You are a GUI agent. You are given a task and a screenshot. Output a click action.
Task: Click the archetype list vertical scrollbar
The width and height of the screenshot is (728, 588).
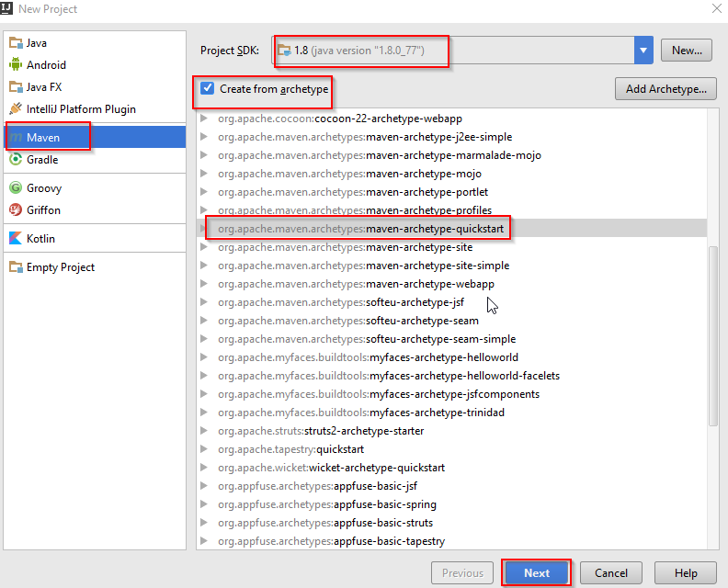[713, 336]
